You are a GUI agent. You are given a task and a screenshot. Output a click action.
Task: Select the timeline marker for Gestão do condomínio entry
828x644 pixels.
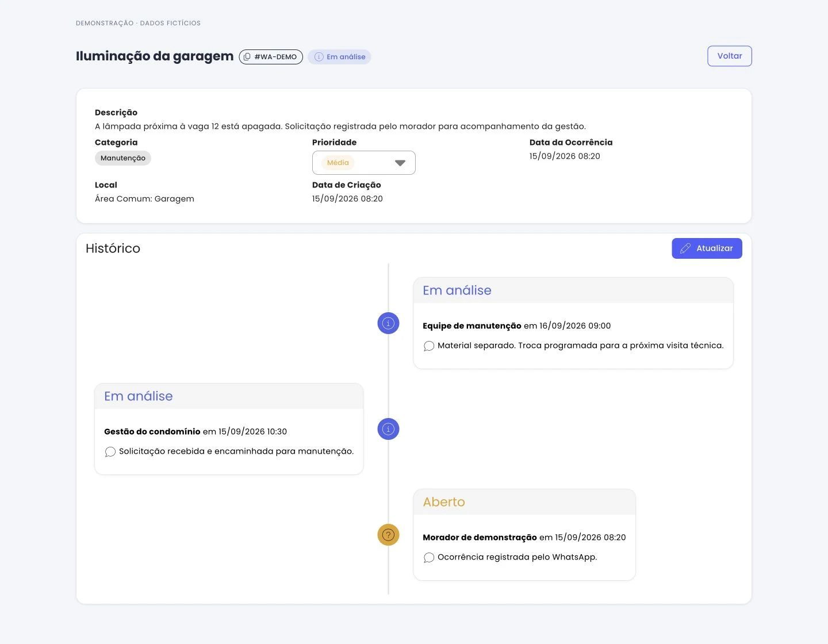388,429
